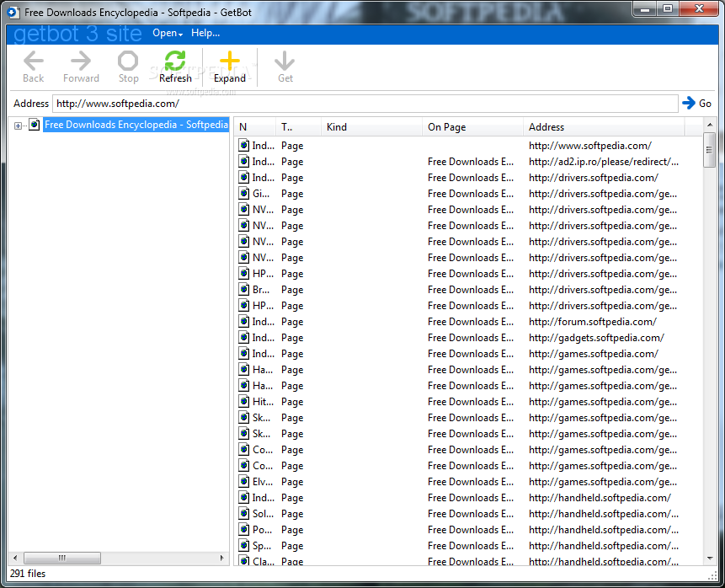Click tree pane scroll left arrow
Screen dimensions: 725x588
click(15, 558)
